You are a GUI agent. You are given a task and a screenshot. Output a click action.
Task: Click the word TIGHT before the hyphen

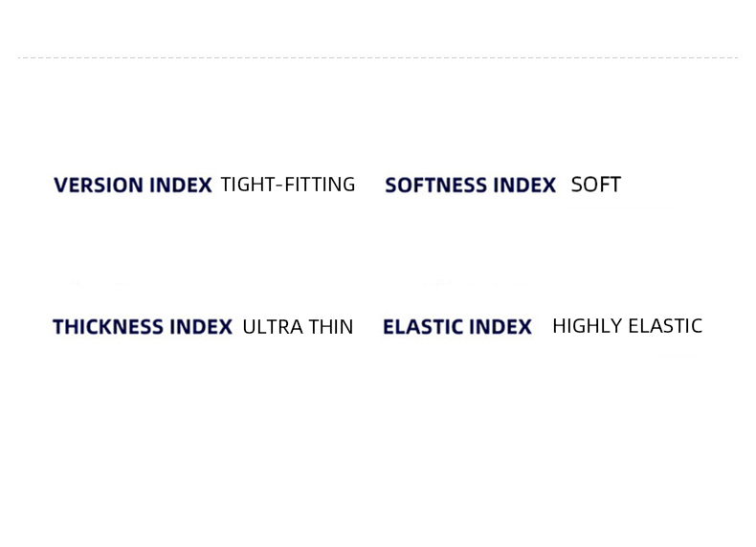tap(248, 185)
